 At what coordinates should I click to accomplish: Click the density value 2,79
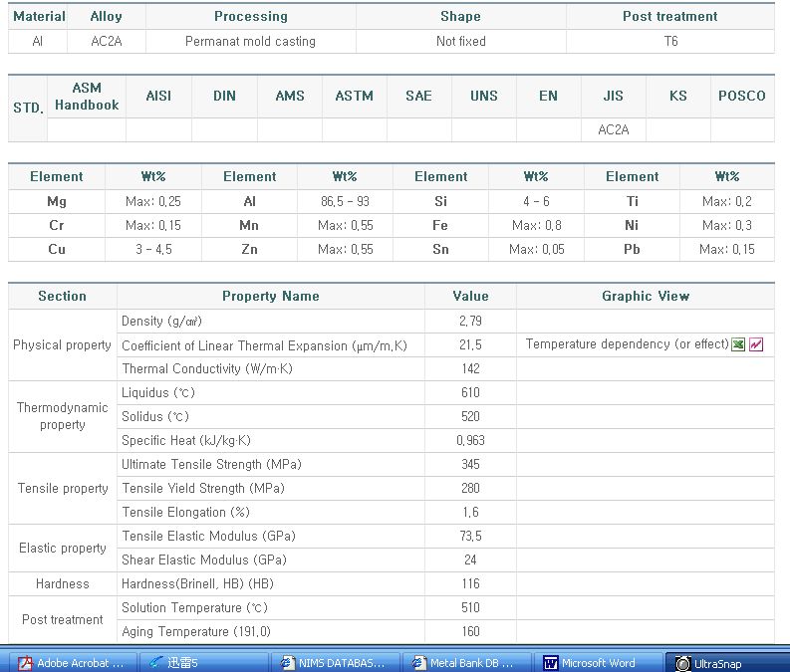(x=470, y=322)
